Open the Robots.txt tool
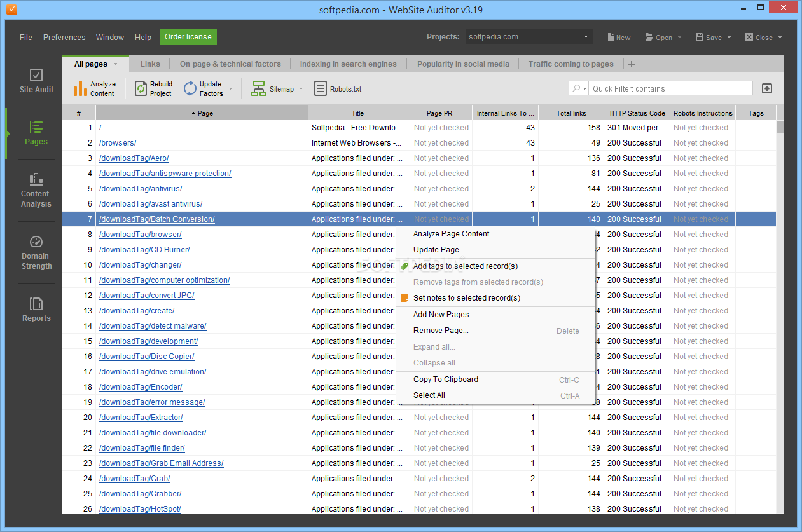 click(x=338, y=89)
